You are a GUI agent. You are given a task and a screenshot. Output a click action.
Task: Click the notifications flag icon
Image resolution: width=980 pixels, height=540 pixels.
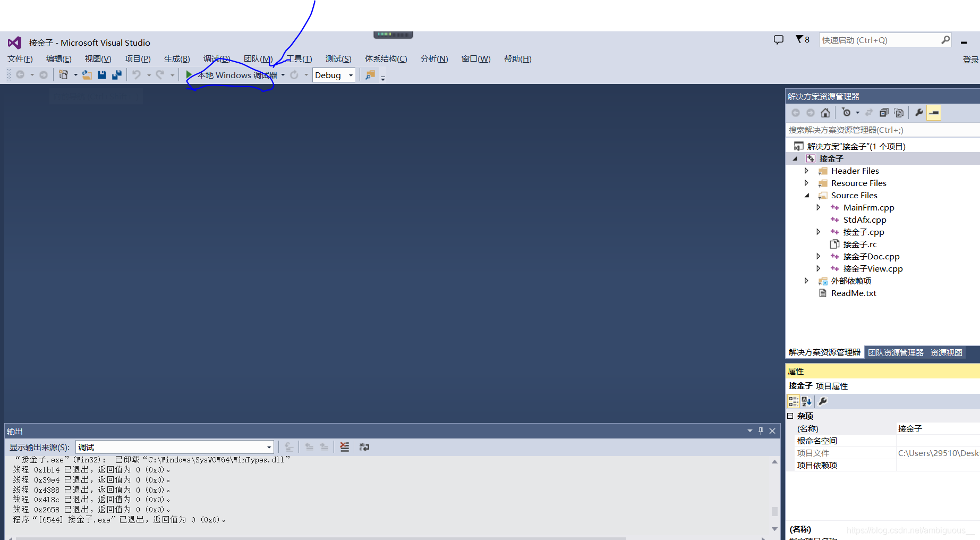point(799,39)
